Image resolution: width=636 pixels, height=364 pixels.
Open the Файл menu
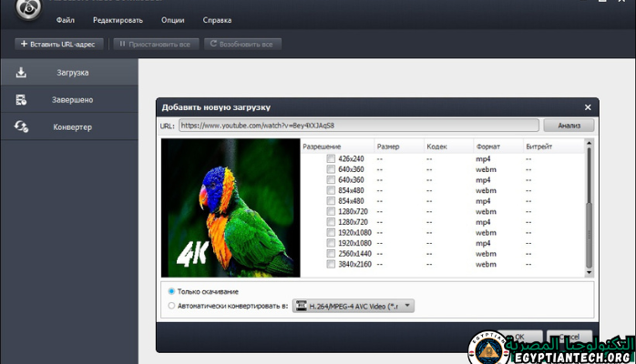[x=66, y=20]
